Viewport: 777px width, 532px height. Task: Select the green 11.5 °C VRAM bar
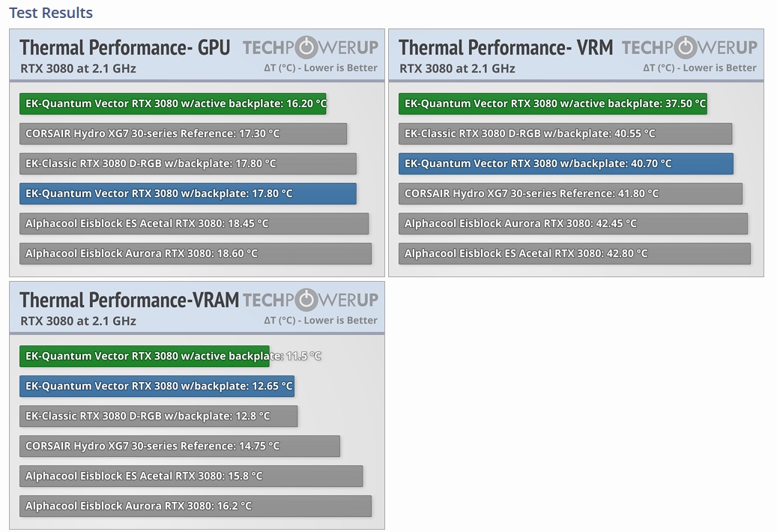(145, 357)
